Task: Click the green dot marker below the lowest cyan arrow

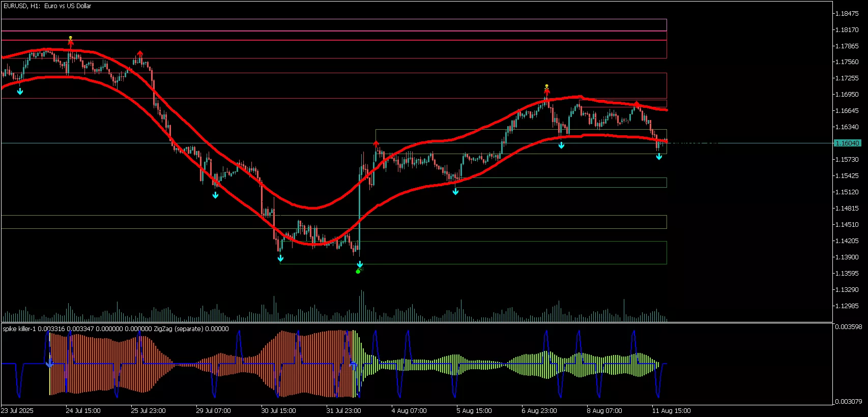Action: pos(358,271)
